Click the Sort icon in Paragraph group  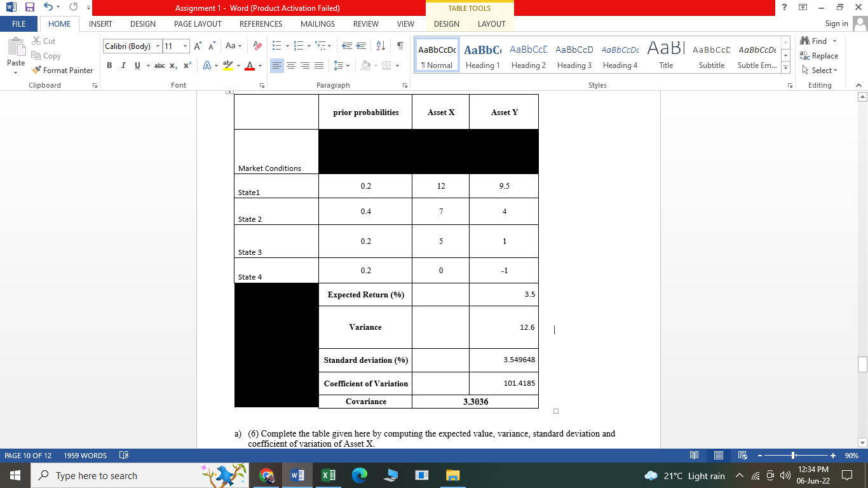click(x=382, y=46)
